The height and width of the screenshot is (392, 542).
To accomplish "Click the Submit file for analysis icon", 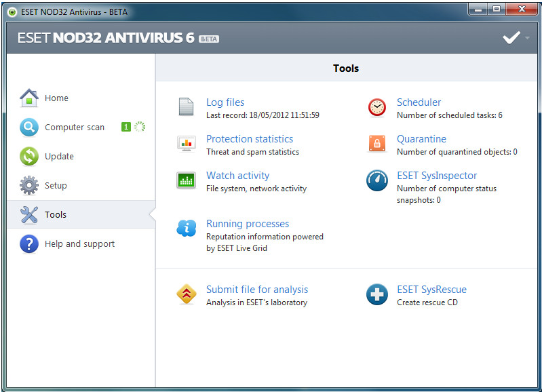I will [x=187, y=294].
